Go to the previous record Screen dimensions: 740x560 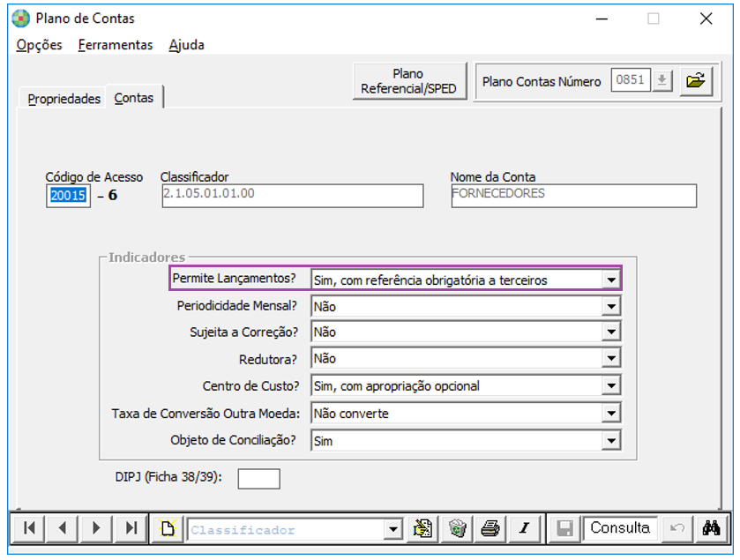click(x=63, y=528)
